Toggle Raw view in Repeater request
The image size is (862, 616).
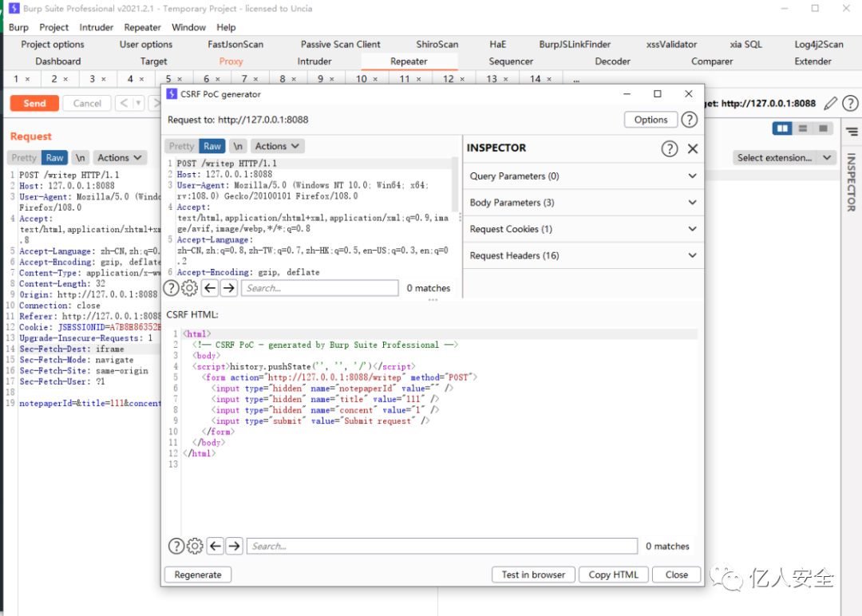pyautogui.click(x=54, y=158)
